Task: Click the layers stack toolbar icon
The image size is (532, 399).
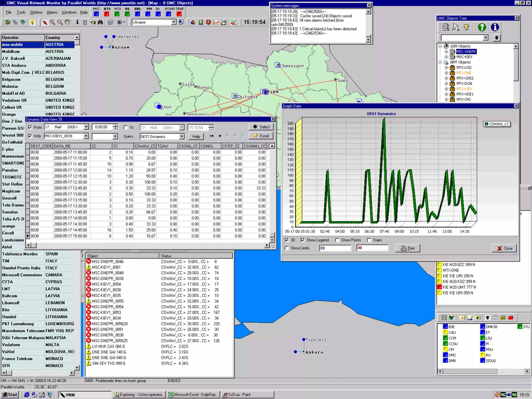Action: (110, 22)
